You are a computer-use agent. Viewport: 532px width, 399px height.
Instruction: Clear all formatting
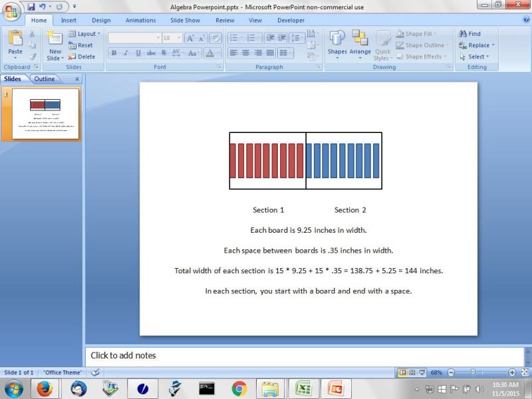[x=215, y=38]
